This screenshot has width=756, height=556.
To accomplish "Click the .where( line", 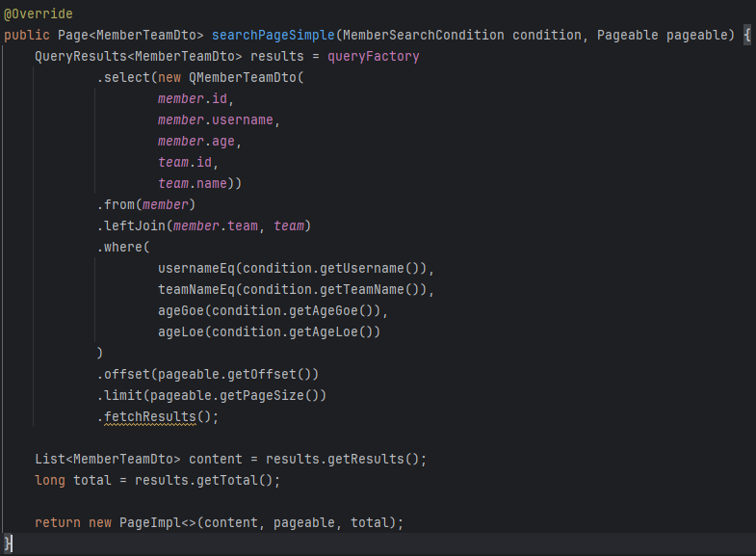I will coord(123,248).
